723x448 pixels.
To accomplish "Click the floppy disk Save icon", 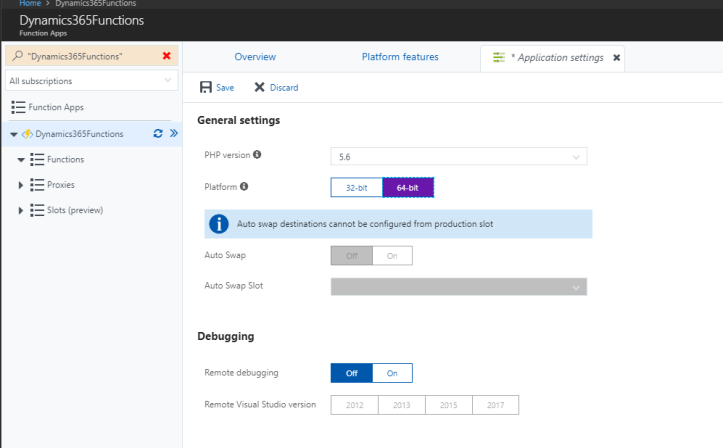I will click(x=206, y=87).
